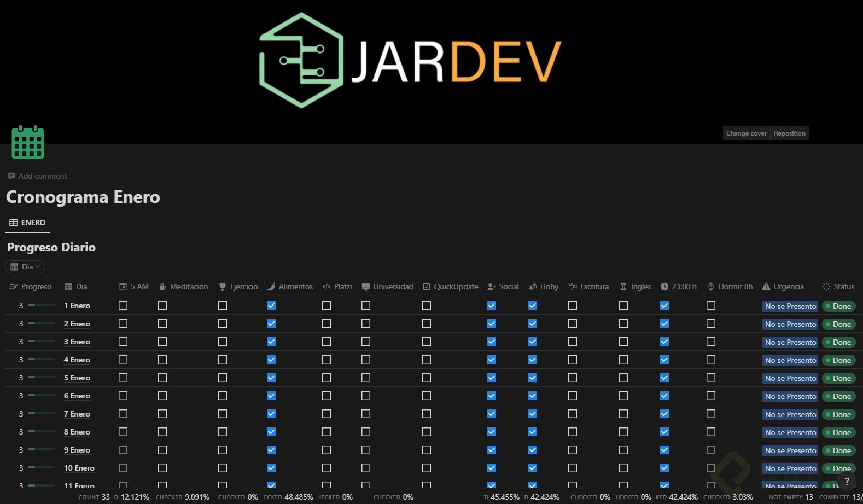863x504 pixels.
Task: Click the Hoby column icon
Action: [532, 286]
